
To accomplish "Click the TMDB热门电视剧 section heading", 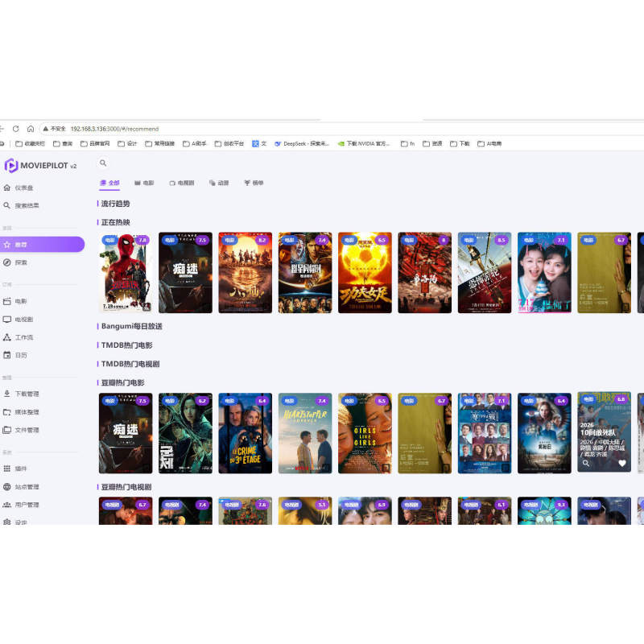I will point(130,364).
